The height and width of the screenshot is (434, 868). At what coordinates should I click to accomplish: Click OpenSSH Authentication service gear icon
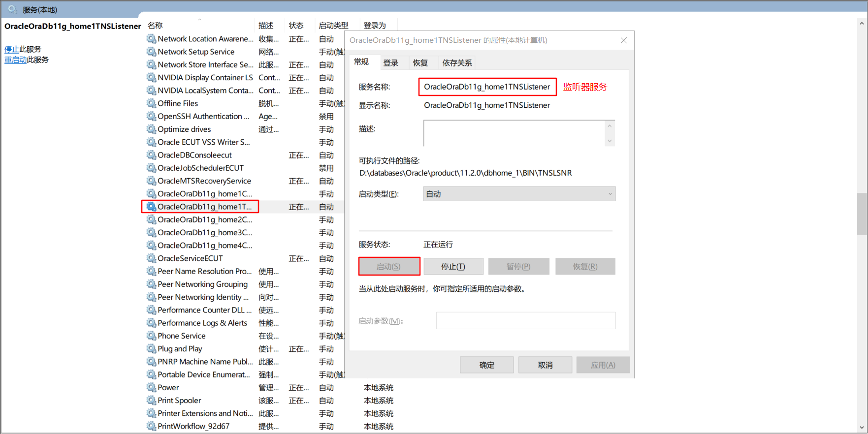click(151, 116)
